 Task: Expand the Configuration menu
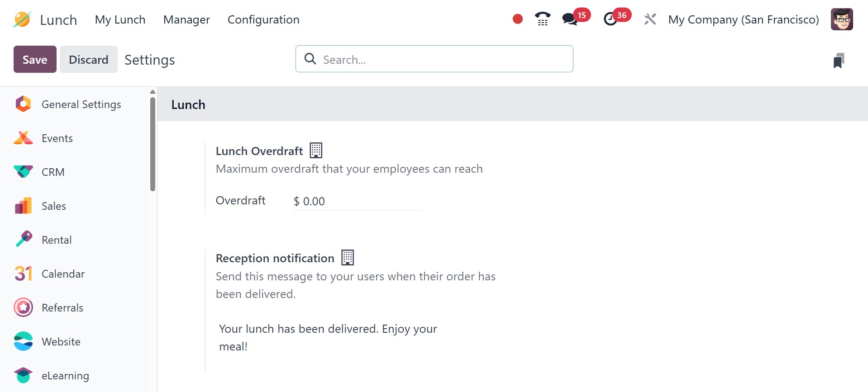tap(263, 19)
